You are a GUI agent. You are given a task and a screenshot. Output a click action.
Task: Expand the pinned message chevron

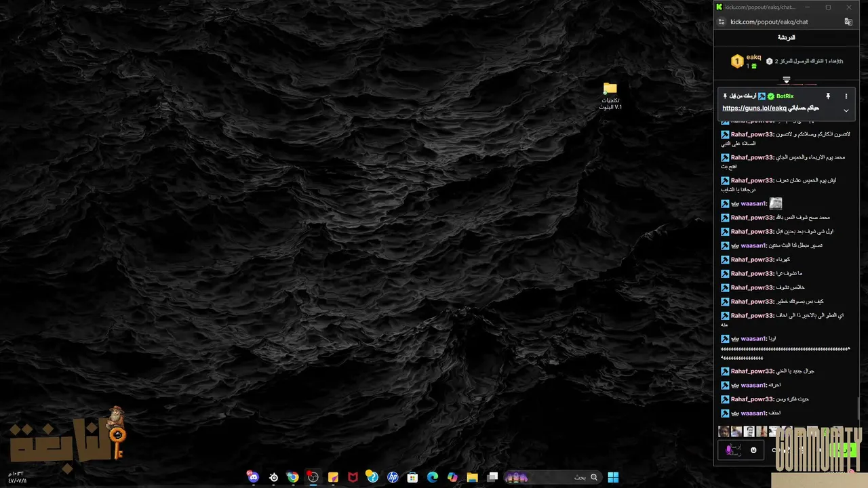coord(846,110)
